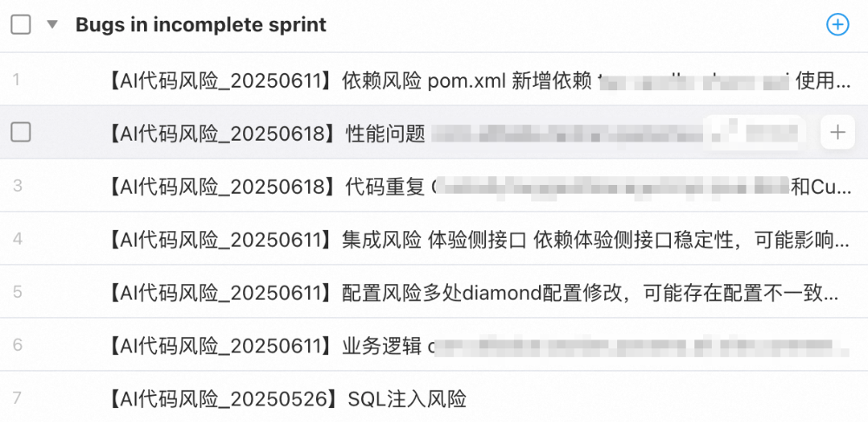This screenshot has height=422, width=868.
Task: Select row number 1 cell
Action: (17, 80)
